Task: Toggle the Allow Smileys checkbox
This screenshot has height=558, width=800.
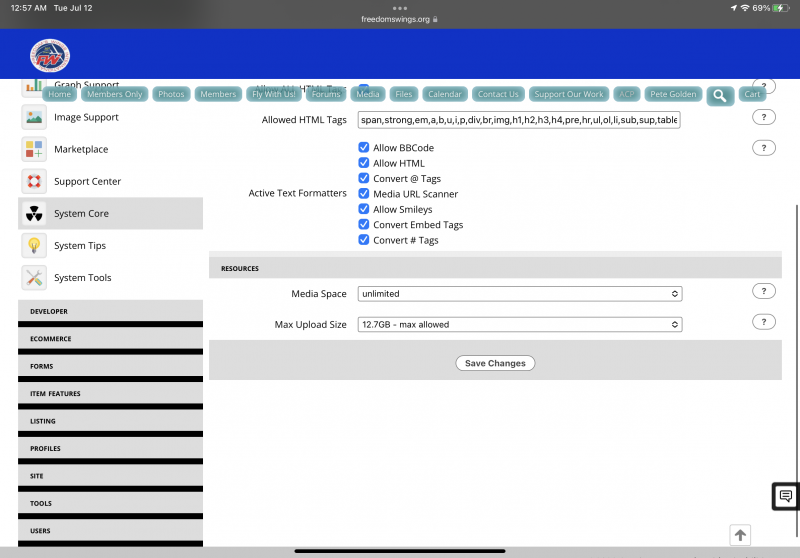Action: 364,210
